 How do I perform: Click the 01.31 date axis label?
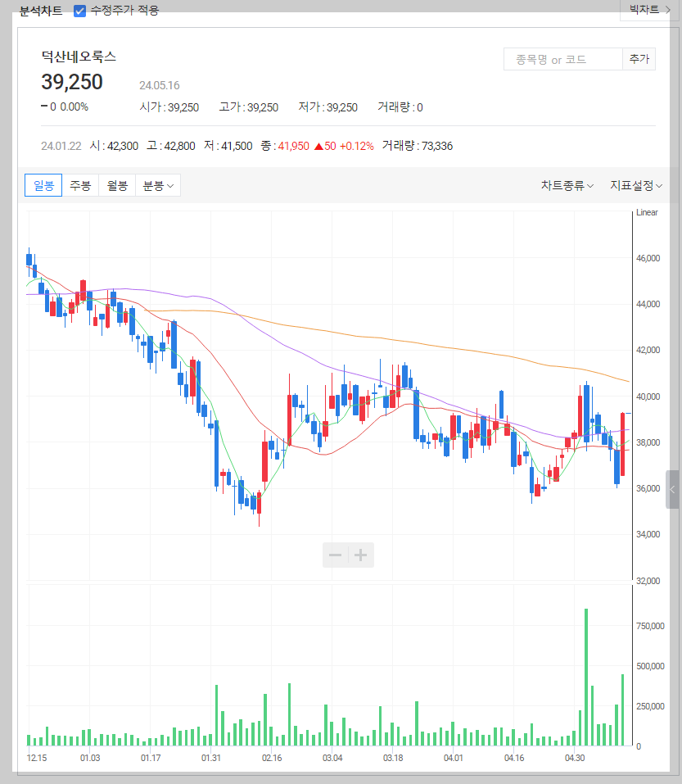coord(211,758)
